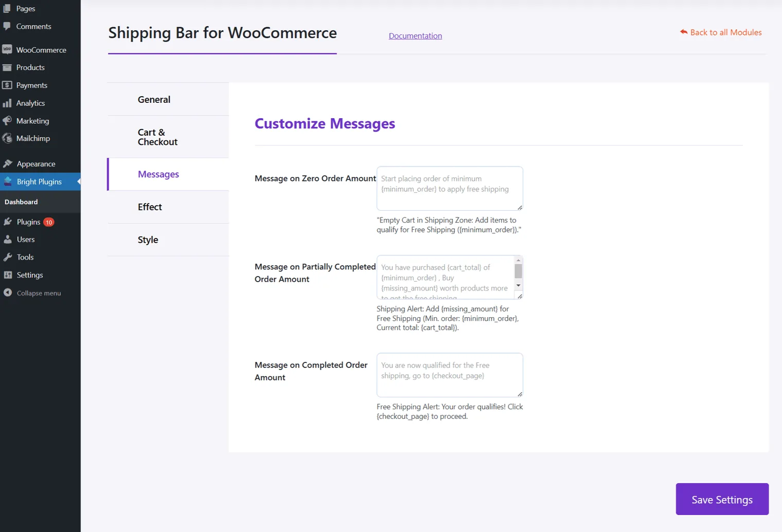
Task: Click the Marketing megaphone icon
Action: point(7,121)
